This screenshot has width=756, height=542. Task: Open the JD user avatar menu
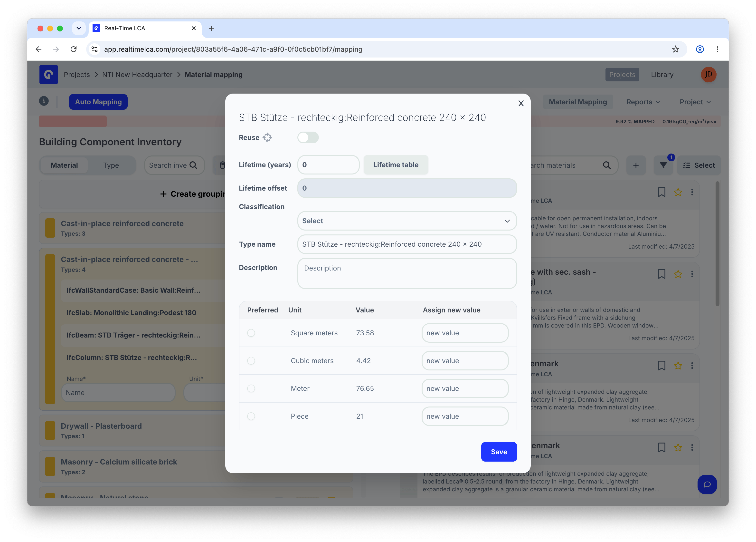pyautogui.click(x=708, y=74)
